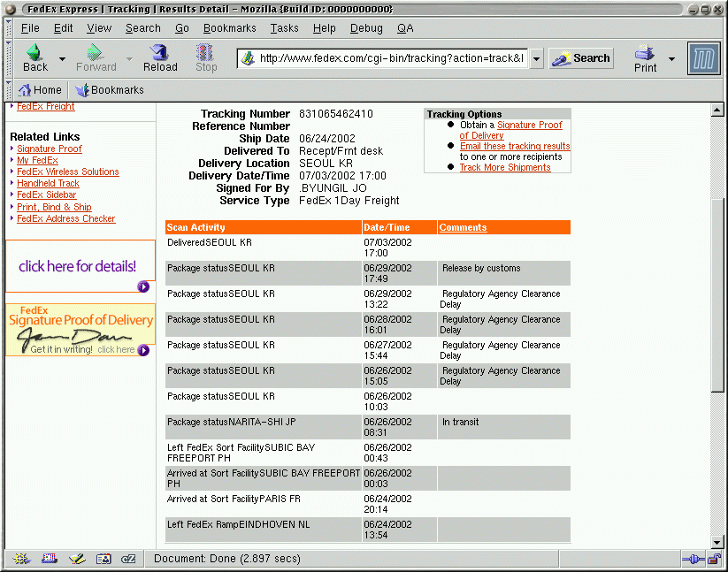Open Address Book component from status bar
The height and width of the screenshot is (572, 728).
coord(103,559)
